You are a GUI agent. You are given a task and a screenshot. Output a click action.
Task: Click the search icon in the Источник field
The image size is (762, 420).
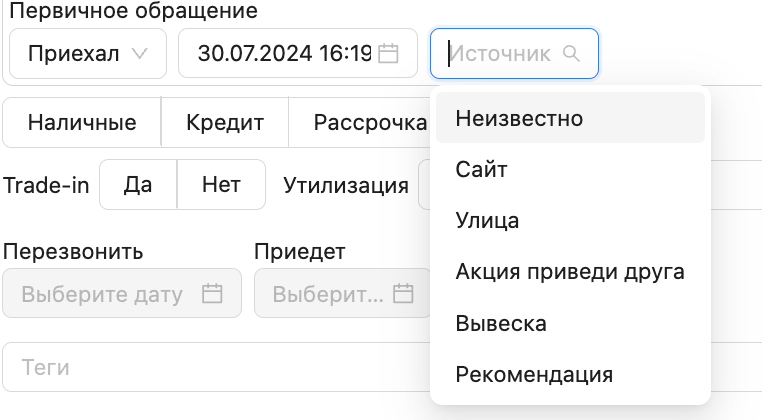pyautogui.click(x=572, y=53)
